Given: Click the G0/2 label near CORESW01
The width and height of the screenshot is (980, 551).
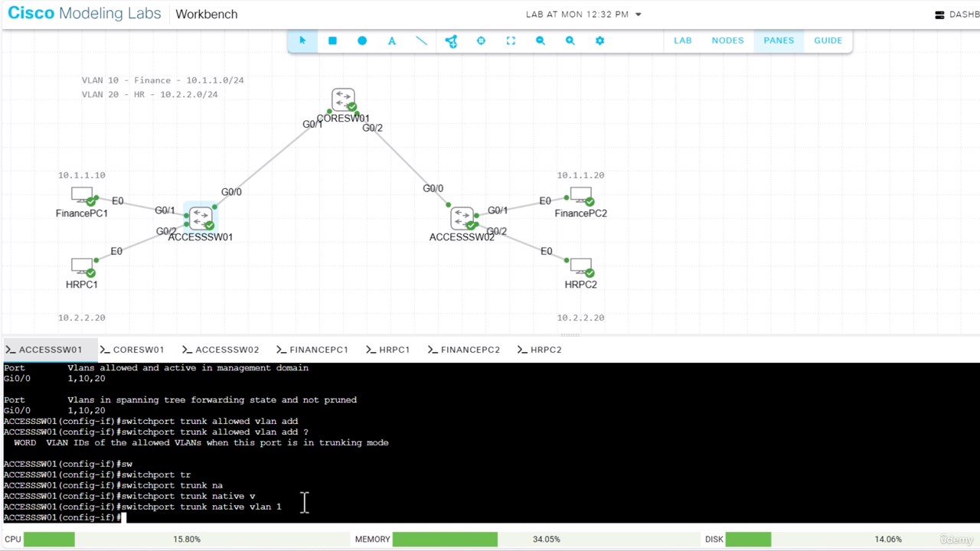Looking at the screenshot, I should point(372,128).
